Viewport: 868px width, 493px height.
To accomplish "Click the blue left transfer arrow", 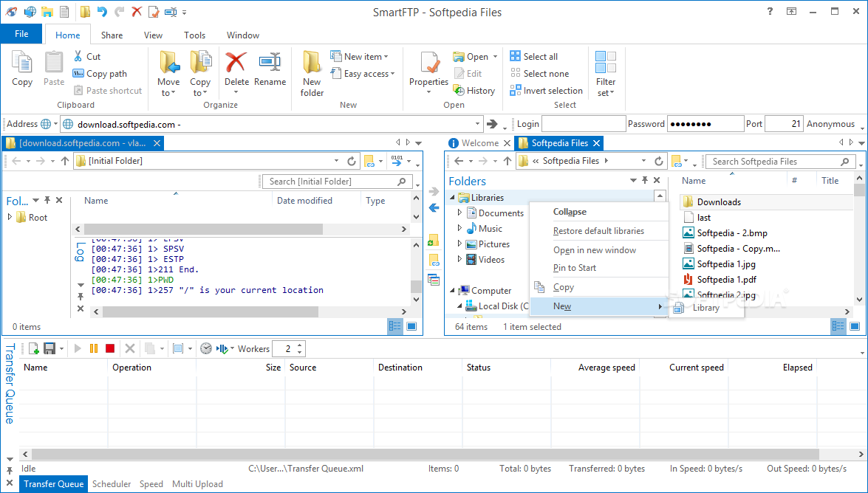I will point(434,208).
